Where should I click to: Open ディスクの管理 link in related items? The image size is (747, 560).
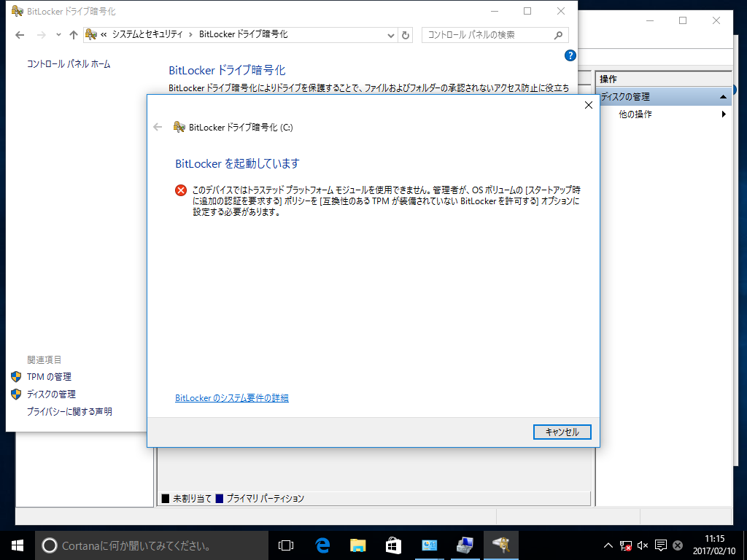52,394
